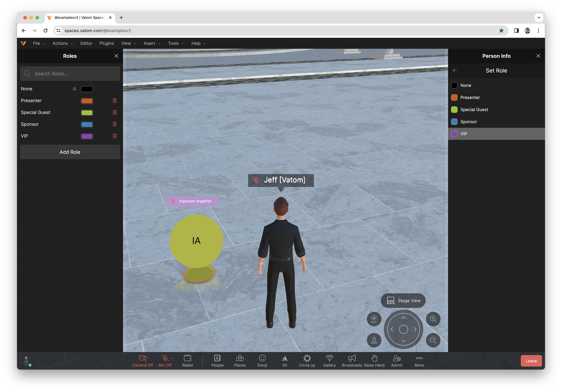
Task: Select VIP in Set Role list
Action: tap(496, 133)
